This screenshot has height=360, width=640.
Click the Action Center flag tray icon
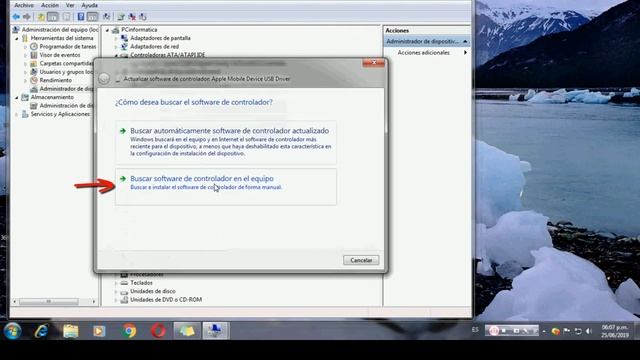[x=567, y=331]
